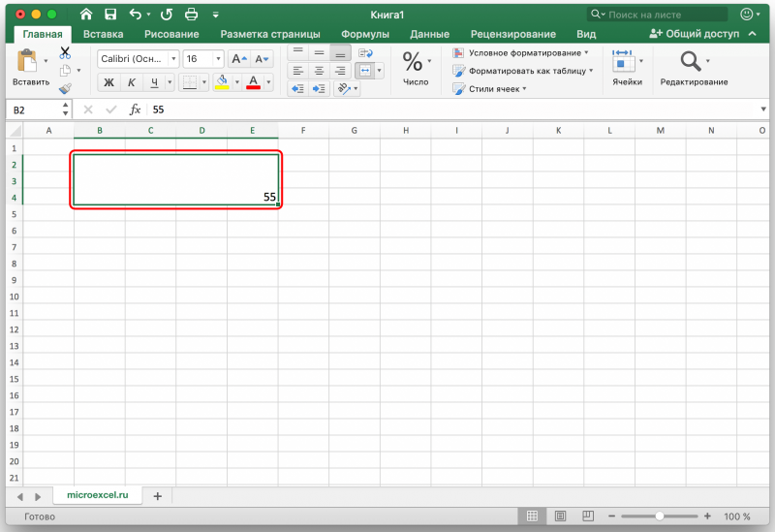This screenshot has width=775, height=532.
Task: Increase font size with the larger A
Action: pos(239,59)
